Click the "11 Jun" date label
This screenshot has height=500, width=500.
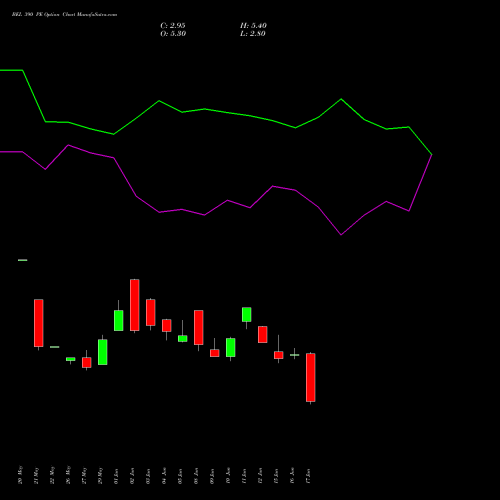245,476
